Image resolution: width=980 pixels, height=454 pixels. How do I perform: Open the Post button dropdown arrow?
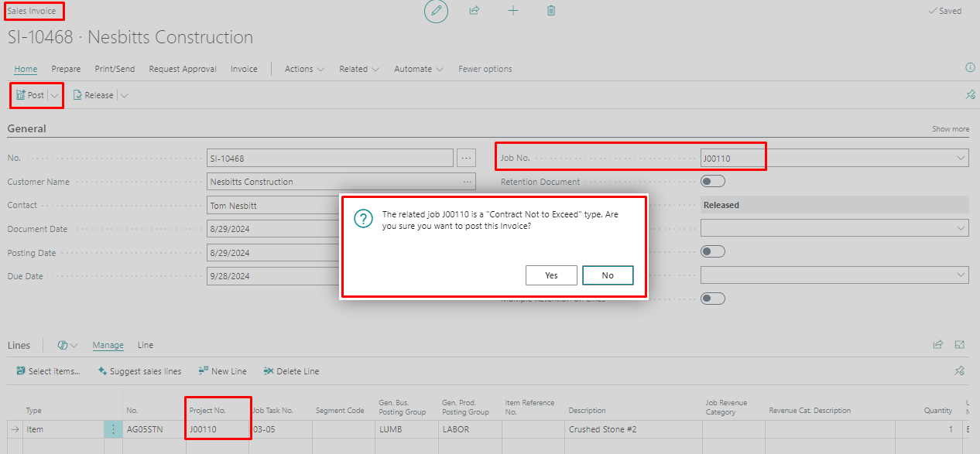[55, 95]
